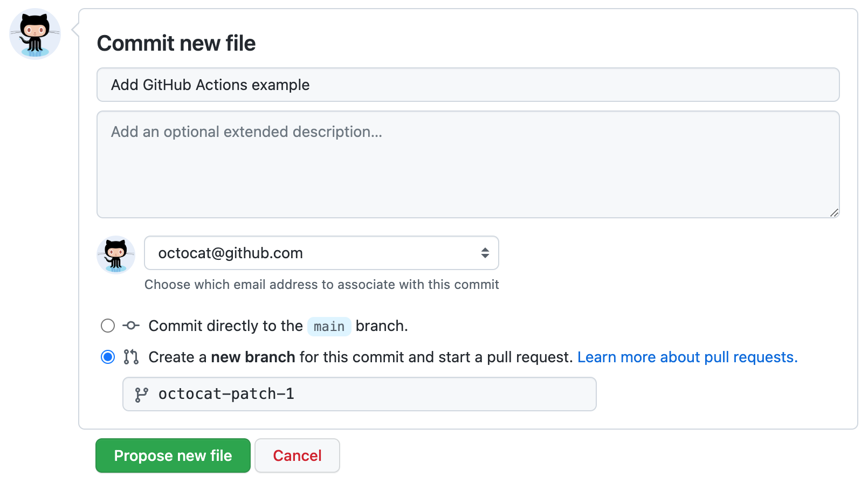Click the main branch badge

click(329, 326)
